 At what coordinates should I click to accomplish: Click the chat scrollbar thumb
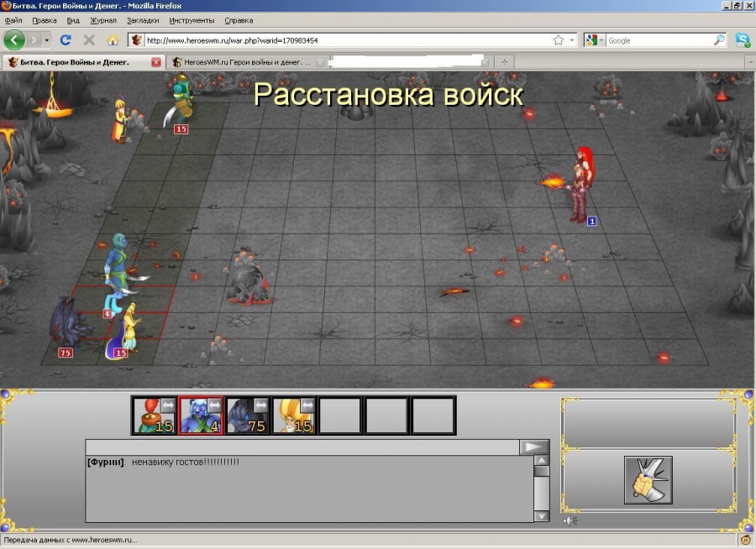pyautogui.click(x=542, y=471)
